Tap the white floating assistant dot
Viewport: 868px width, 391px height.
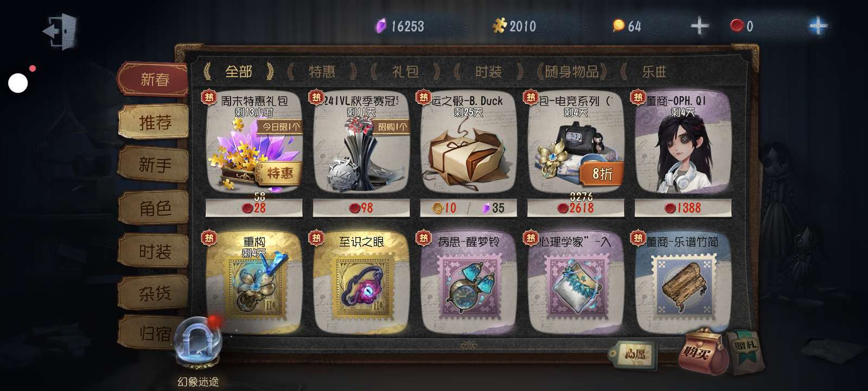[x=18, y=83]
